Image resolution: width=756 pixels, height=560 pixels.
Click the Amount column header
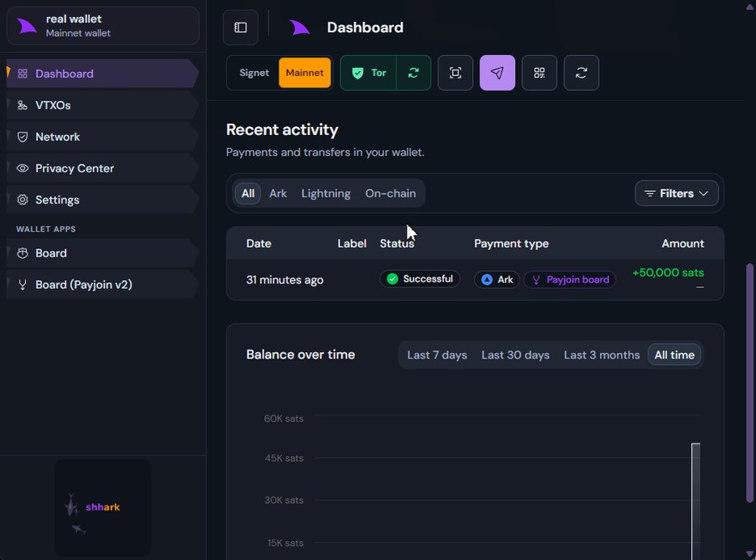pyautogui.click(x=682, y=244)
